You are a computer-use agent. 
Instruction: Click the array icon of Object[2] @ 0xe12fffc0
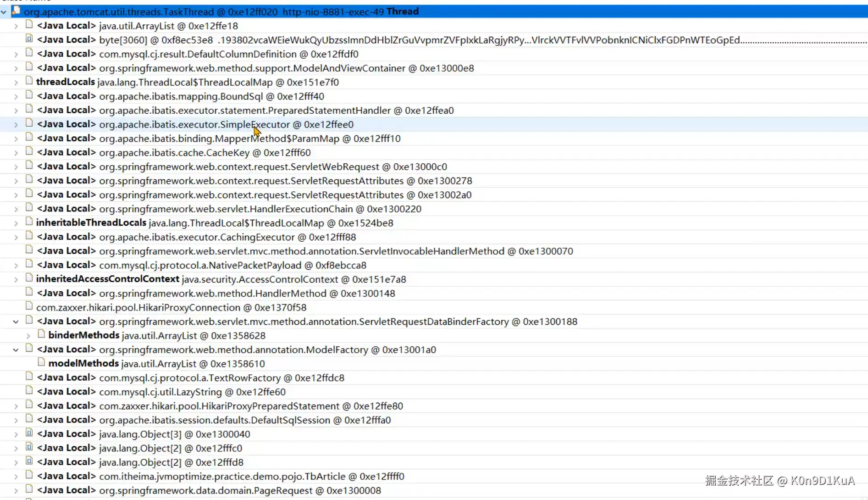coord(29,447)
